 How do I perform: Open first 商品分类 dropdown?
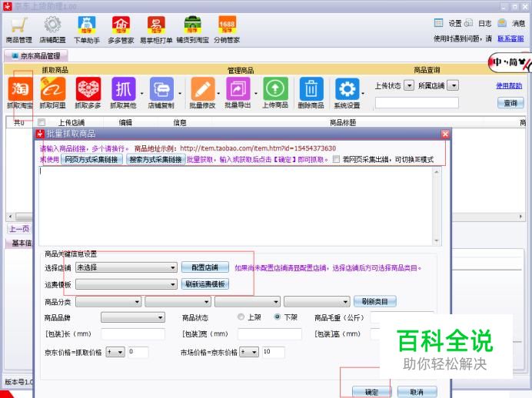coord(108,301)
